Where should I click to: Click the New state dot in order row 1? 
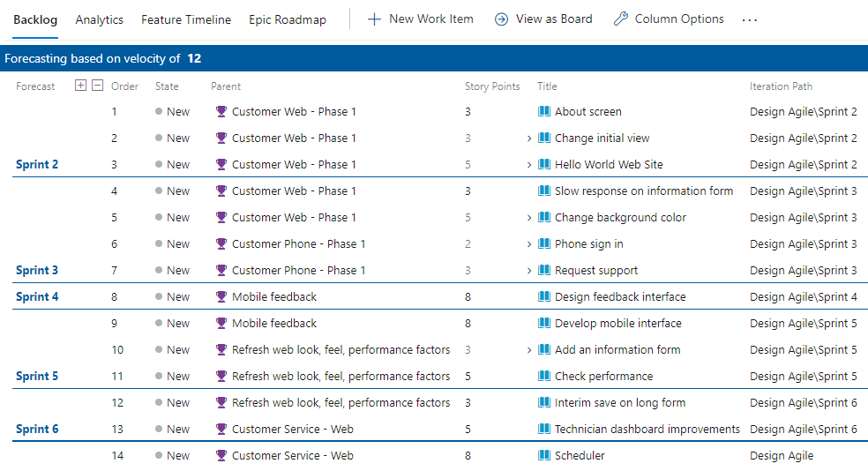click(159, 111)
